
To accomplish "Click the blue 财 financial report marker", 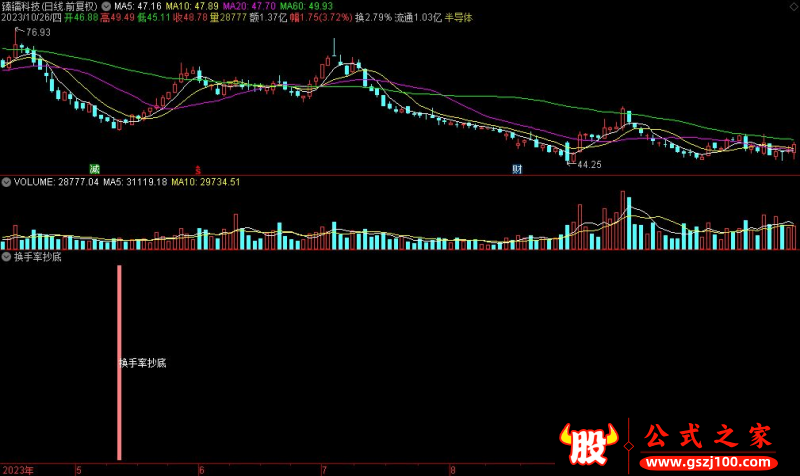I will point(517,169).
